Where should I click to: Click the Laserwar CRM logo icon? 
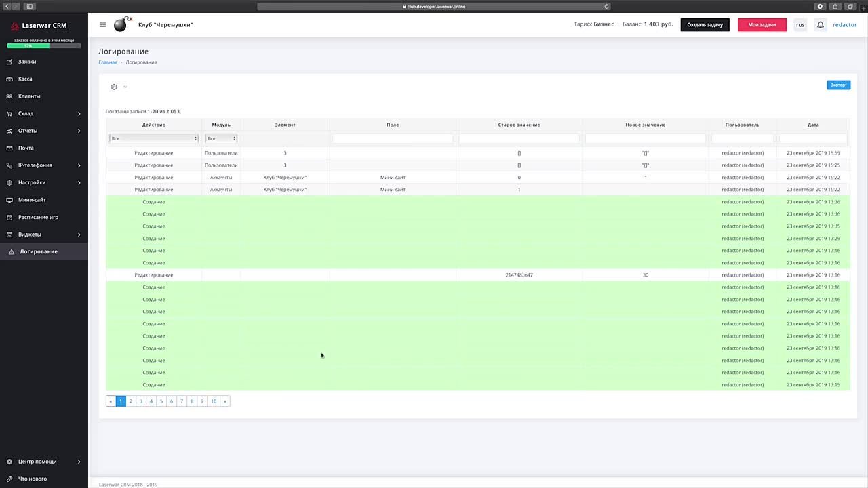15,26
